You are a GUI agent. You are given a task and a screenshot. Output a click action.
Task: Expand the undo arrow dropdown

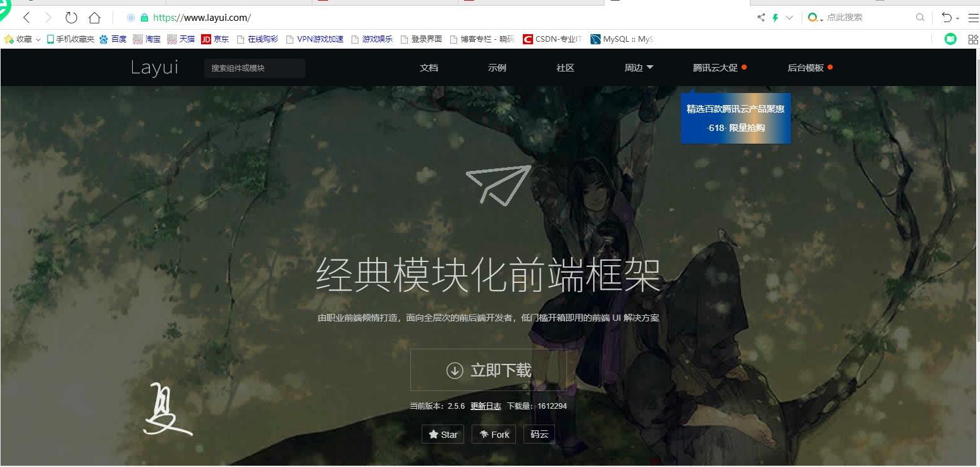957,18
